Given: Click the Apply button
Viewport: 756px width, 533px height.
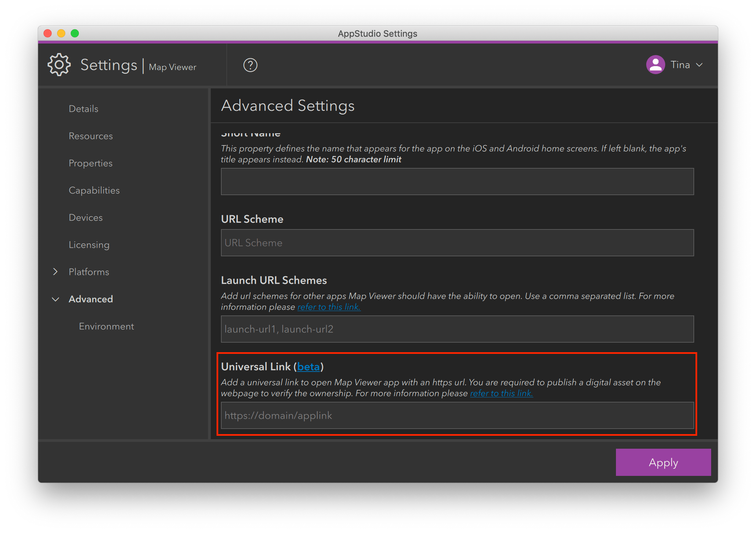Looking at the screenshot, I should click(x=663, y=462).
